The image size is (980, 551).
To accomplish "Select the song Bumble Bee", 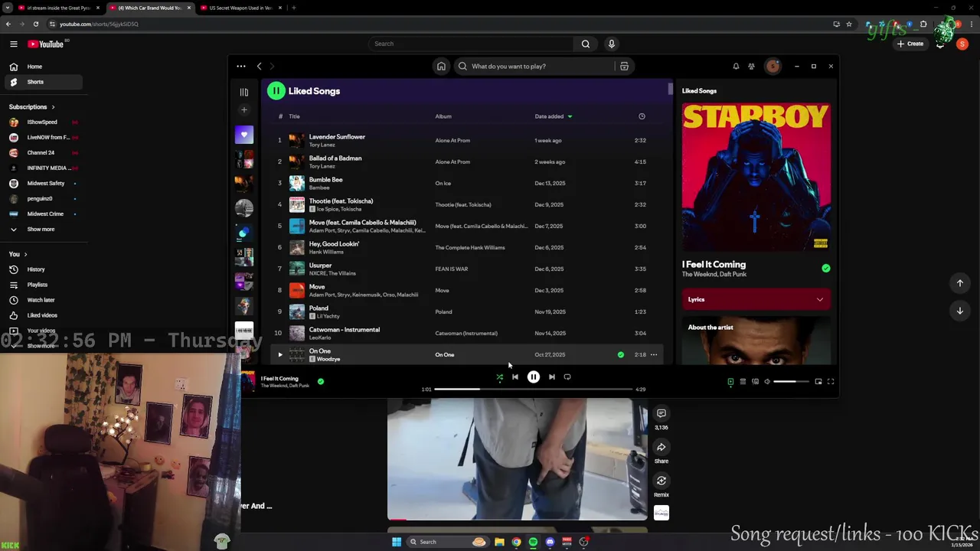I will (325, 180).
